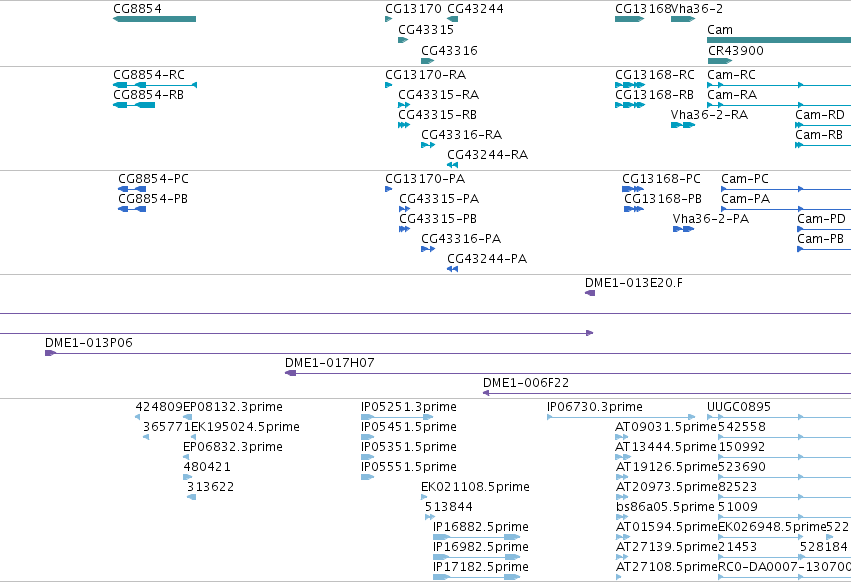
Task: Select protein Cam-PB
Action: click(821, 239)
